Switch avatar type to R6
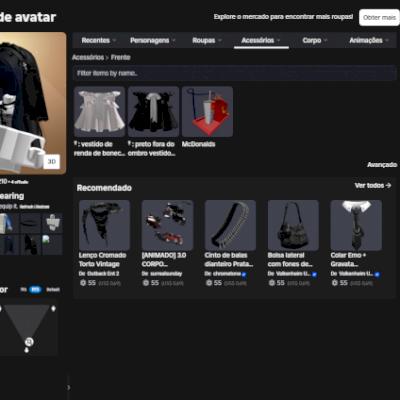Screen dimensions: 400x400 click(23, 290)
